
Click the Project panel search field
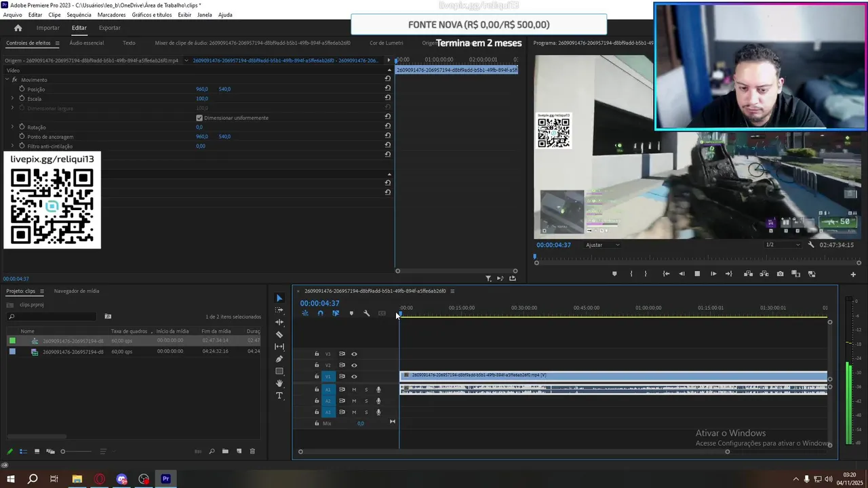tap(52, 317)
